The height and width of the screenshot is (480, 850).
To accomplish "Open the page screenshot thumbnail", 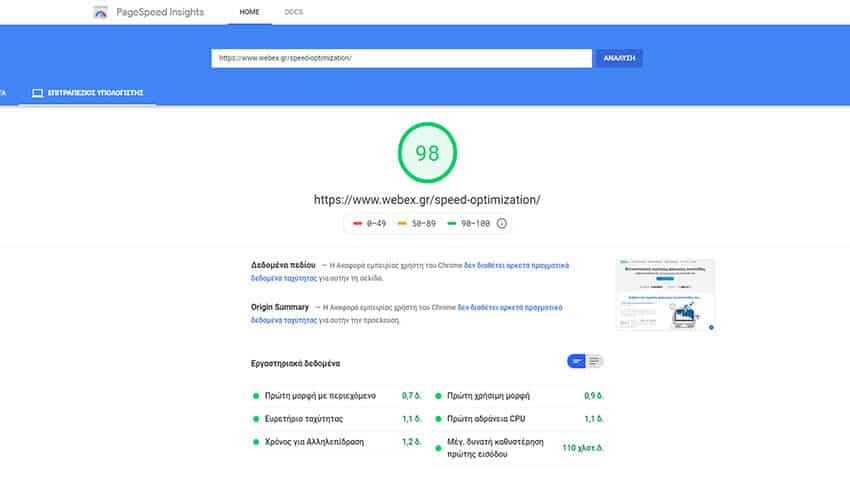I will [666, 294].
